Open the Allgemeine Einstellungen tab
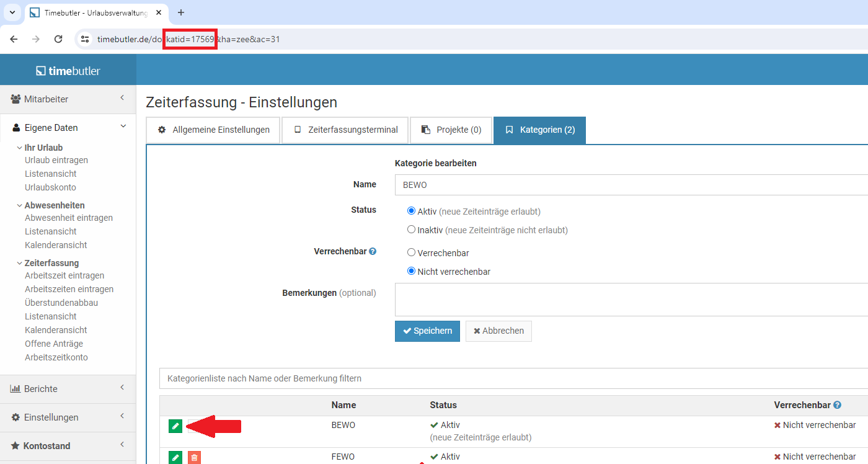The image size is (868, 464). click(x=213, y=130)
